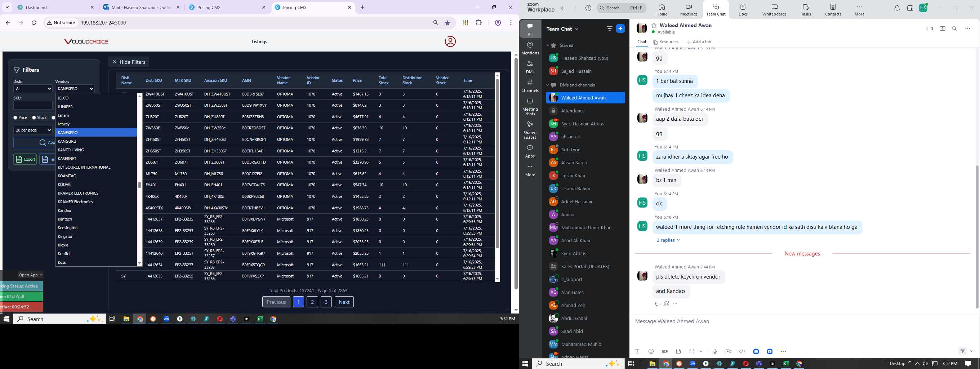980x369 pixels.
Task: Record a video message in composer
Action: tap(729, 351)
